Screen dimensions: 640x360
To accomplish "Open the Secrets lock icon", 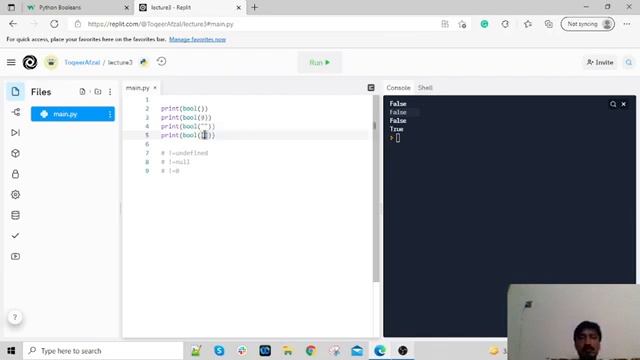I will [x=16, y=174].
